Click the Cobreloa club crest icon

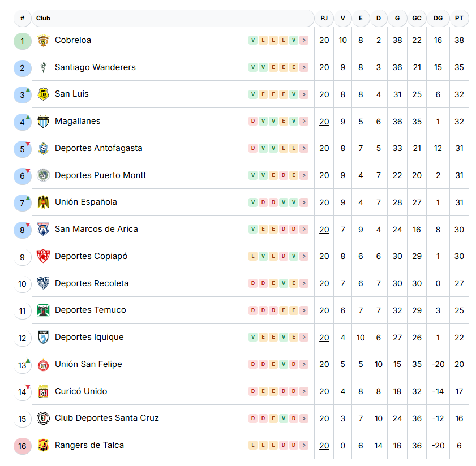[43, 41]
